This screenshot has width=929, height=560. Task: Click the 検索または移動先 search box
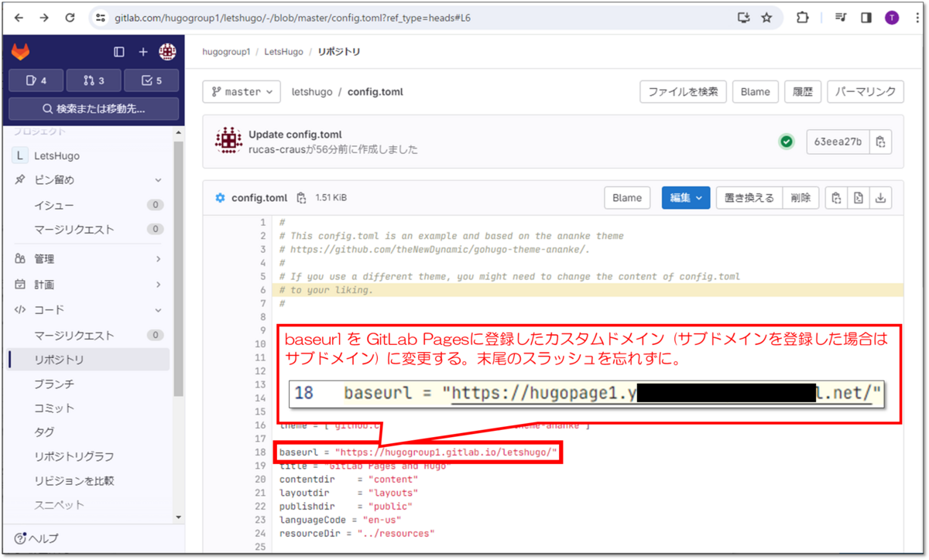pyautogui.click(x=94, y=109)
